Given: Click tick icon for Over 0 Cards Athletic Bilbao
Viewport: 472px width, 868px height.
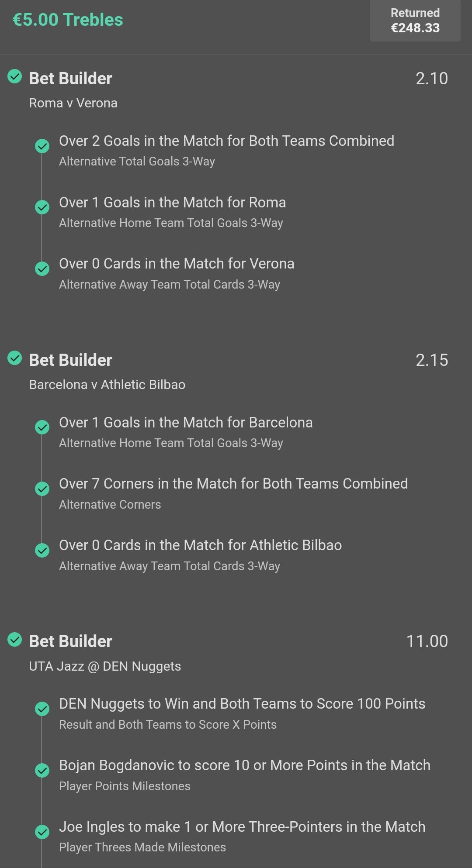Looking at the screenshot, I should coord(42,550).
